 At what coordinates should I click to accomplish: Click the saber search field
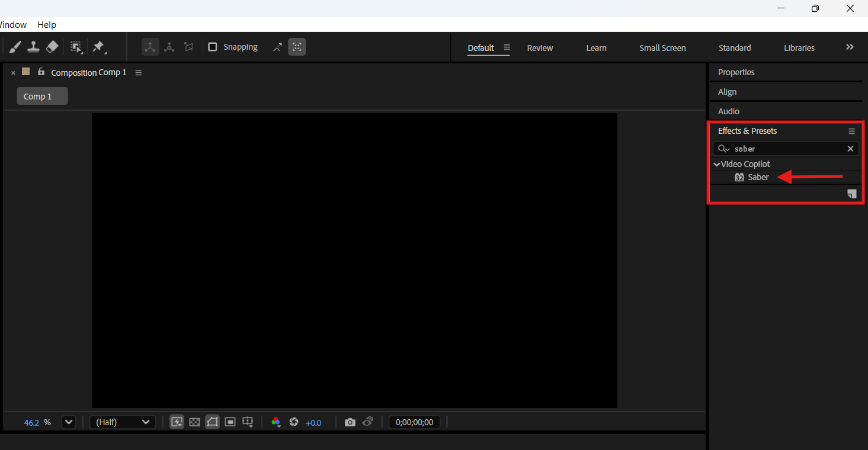click(786, 149)
